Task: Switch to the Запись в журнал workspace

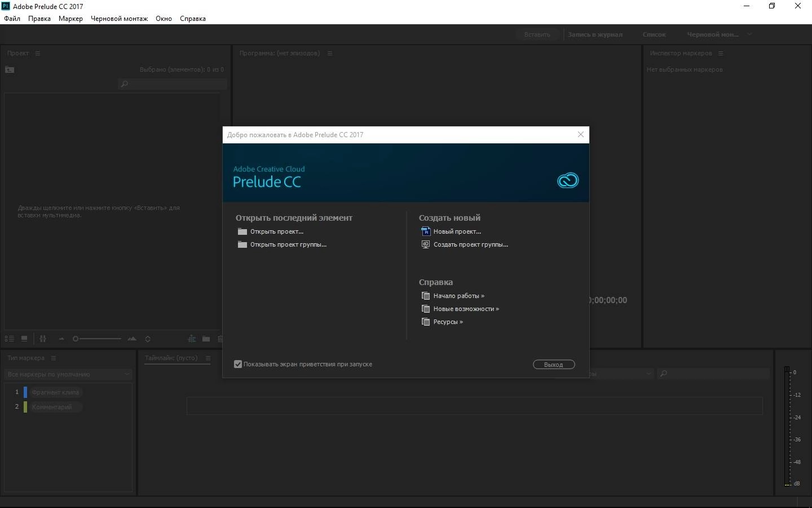Action: point(595,34)
